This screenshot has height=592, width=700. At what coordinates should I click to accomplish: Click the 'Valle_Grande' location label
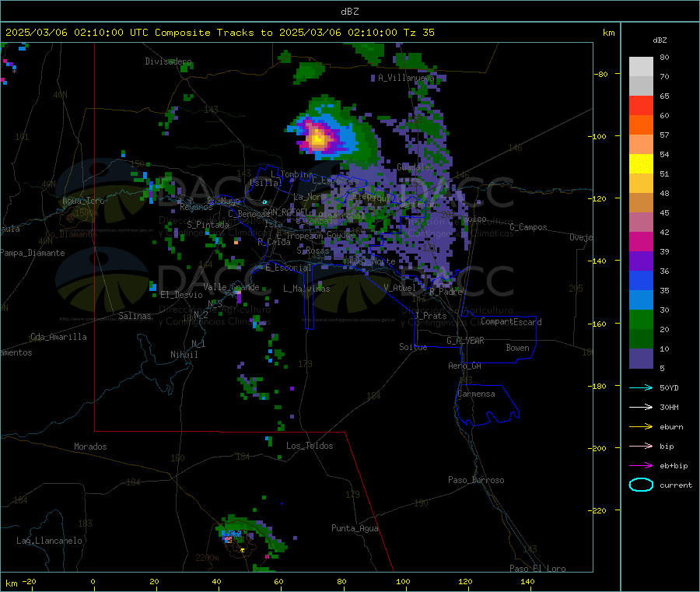231,287
